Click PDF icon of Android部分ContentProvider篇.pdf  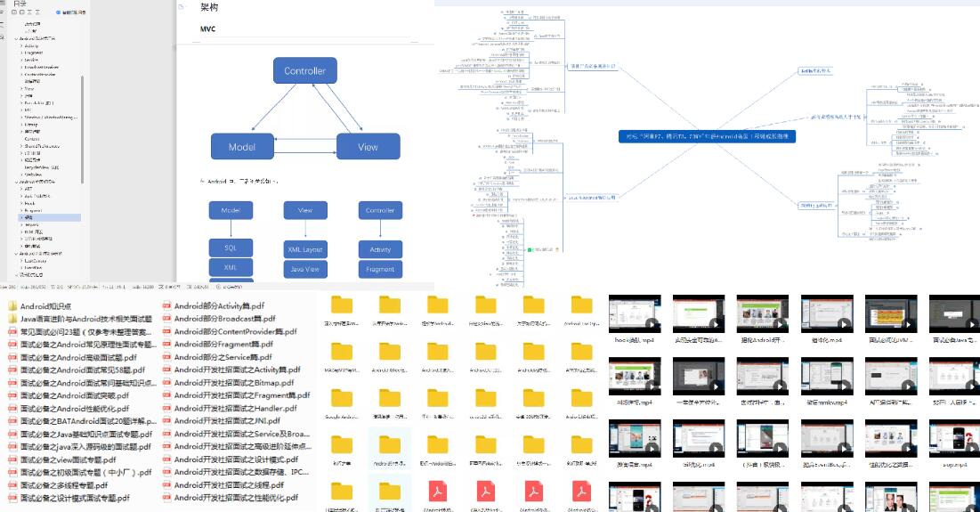click(166, 331)
